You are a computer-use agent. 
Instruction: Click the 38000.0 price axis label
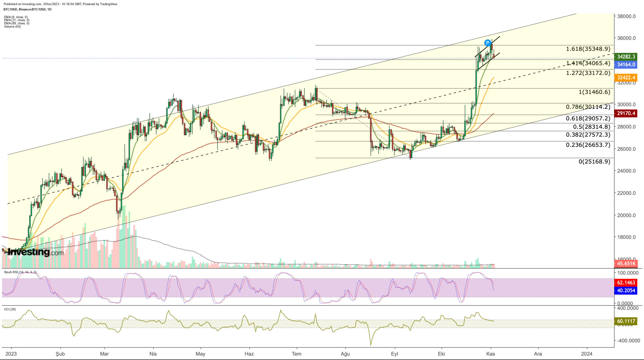click(626, 16)
